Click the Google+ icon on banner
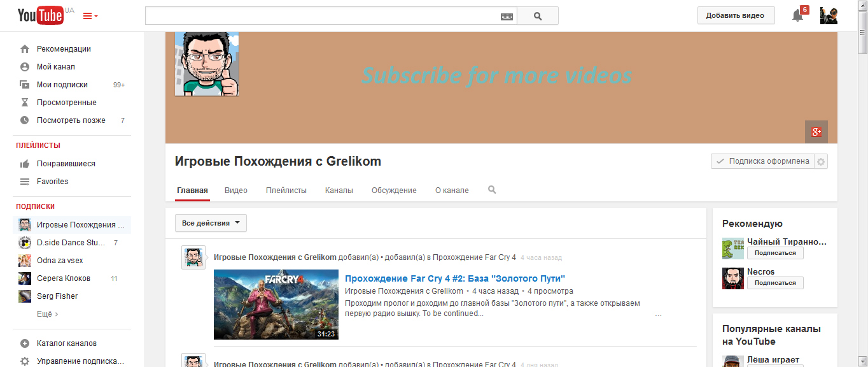 pyautogui.click(x=816, y=132)
